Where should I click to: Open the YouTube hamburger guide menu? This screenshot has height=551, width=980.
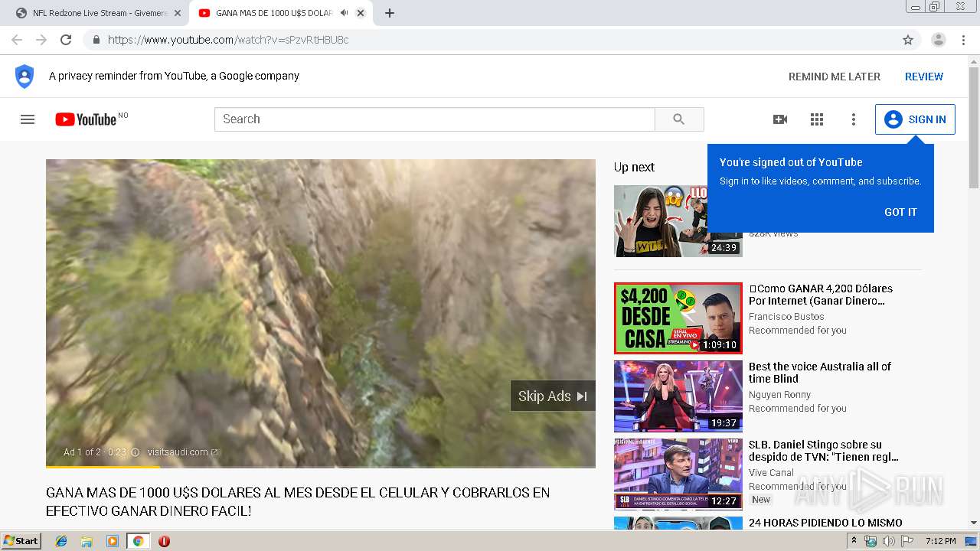coord(28,119)
